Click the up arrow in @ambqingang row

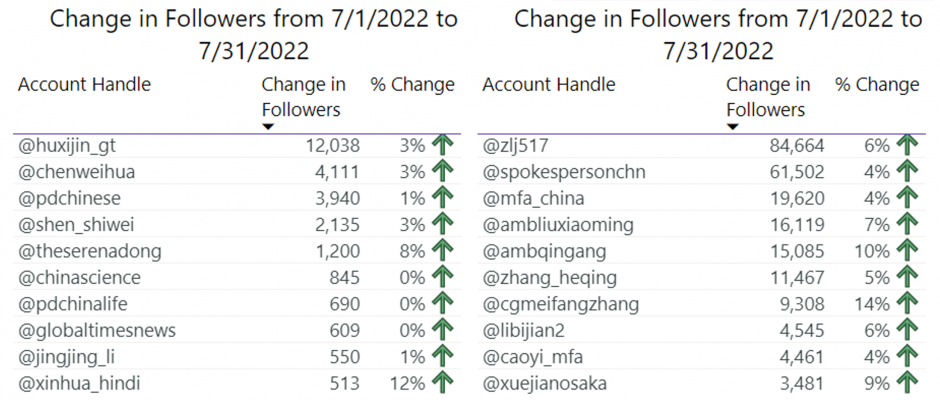(x=907, y=251)
